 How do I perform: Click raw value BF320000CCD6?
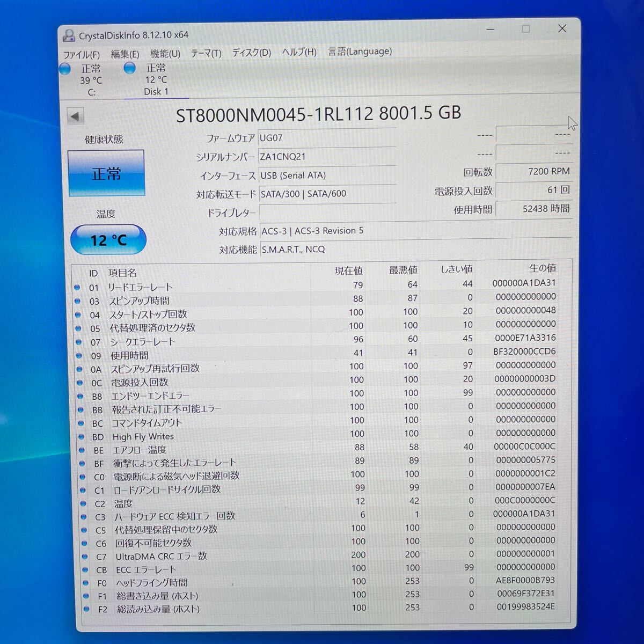[x=524, y=352]
